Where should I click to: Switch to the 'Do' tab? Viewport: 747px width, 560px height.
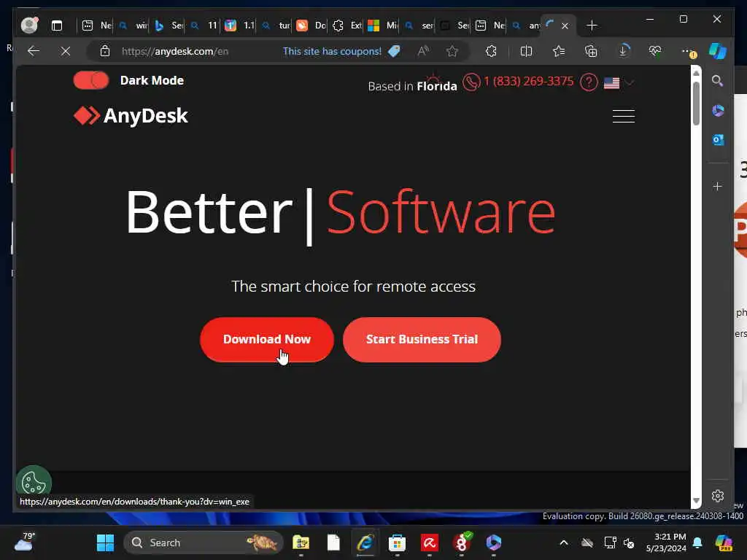click(311, 26)
